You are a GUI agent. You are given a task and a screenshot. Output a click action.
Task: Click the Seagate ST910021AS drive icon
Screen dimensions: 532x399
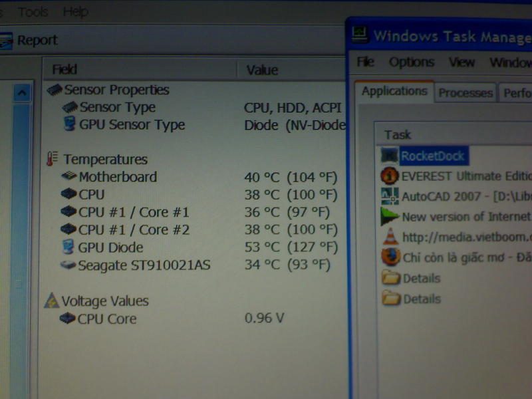point(68,265)
